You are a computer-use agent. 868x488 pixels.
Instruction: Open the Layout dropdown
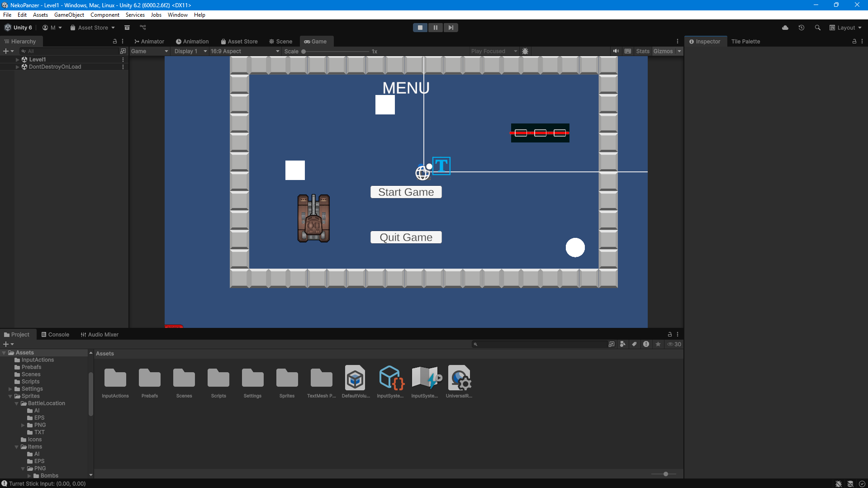click(x=845, y=28)
